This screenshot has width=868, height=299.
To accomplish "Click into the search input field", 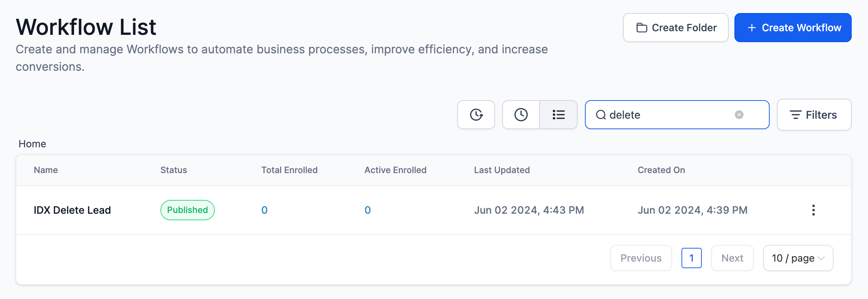I will pyautogui.click(x=668, y=115).
